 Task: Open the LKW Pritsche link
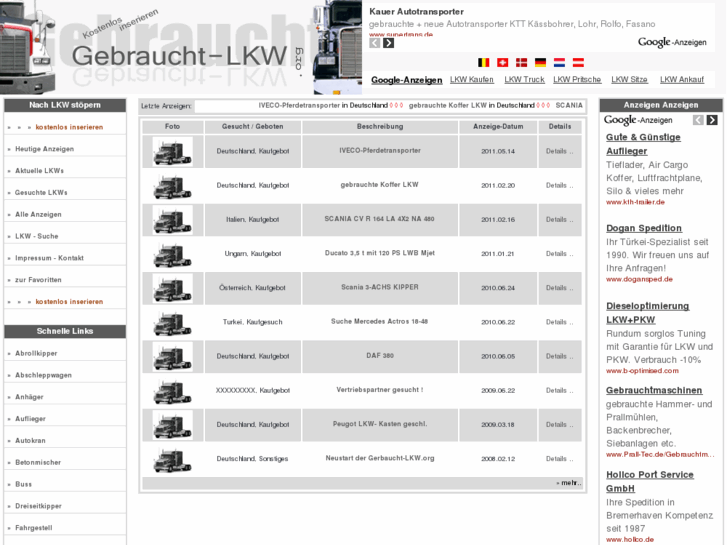[577, 79]
